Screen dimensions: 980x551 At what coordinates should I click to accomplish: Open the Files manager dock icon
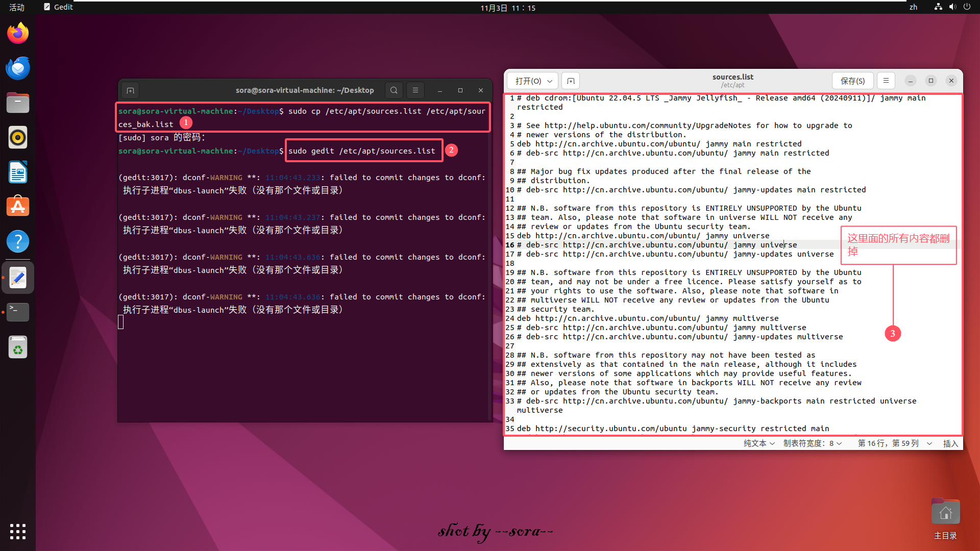(x=18, y=103)
